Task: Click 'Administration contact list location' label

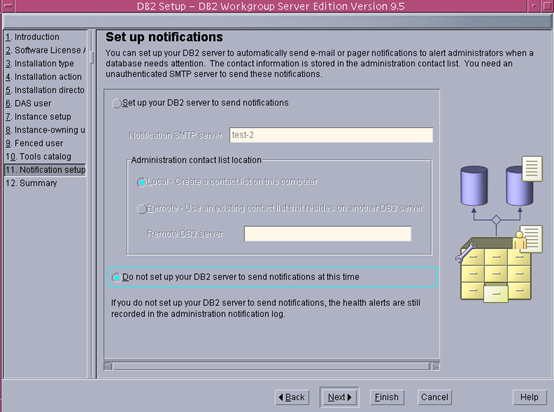Action: pos(196,160)
